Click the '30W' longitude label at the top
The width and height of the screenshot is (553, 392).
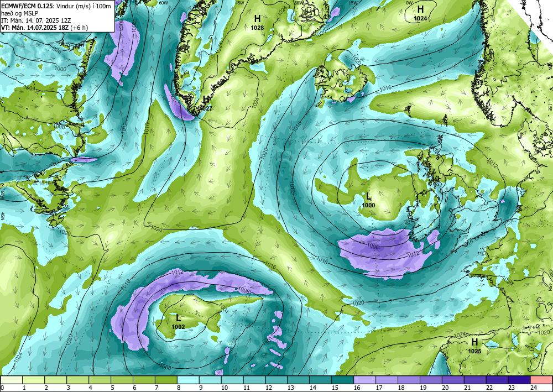click(x=299, y=2)
